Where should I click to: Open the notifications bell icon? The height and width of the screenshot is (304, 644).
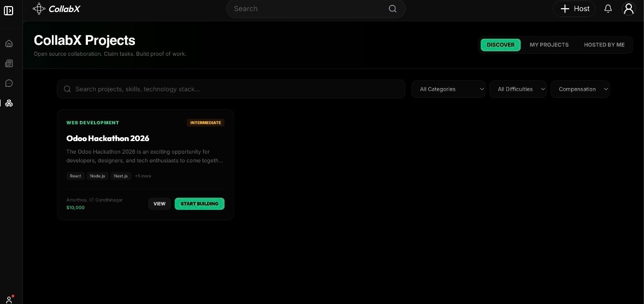(x=608, y=9)
